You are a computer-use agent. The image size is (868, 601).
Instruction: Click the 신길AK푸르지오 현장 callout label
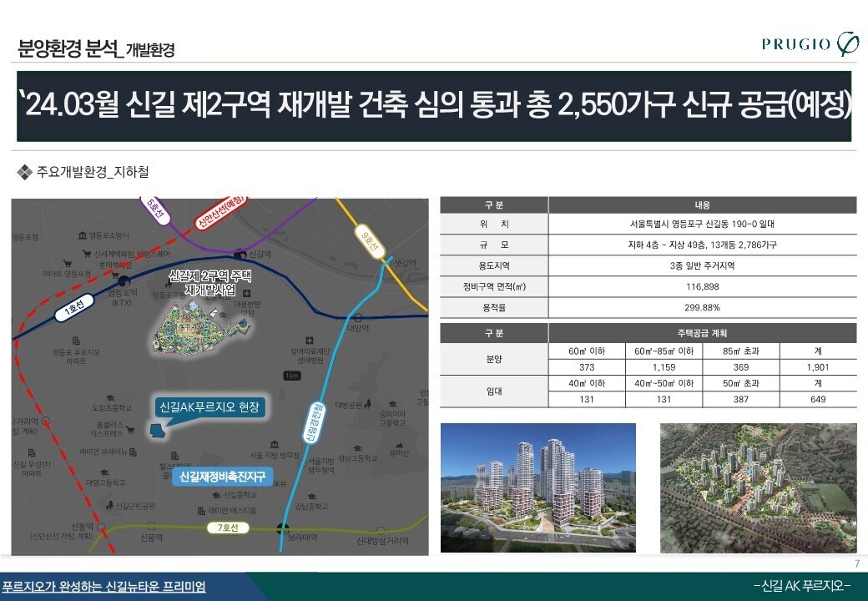click(209, 407)
